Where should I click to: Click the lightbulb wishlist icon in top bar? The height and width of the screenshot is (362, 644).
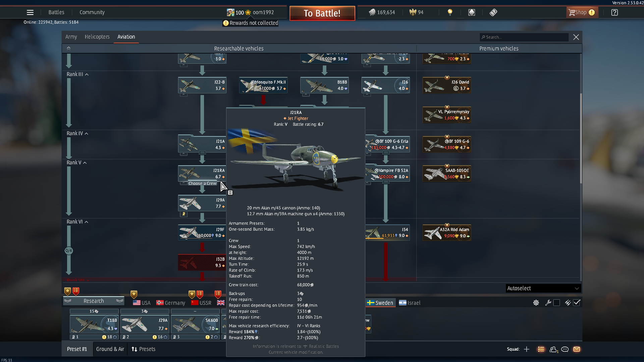click(x=450, y=12)
